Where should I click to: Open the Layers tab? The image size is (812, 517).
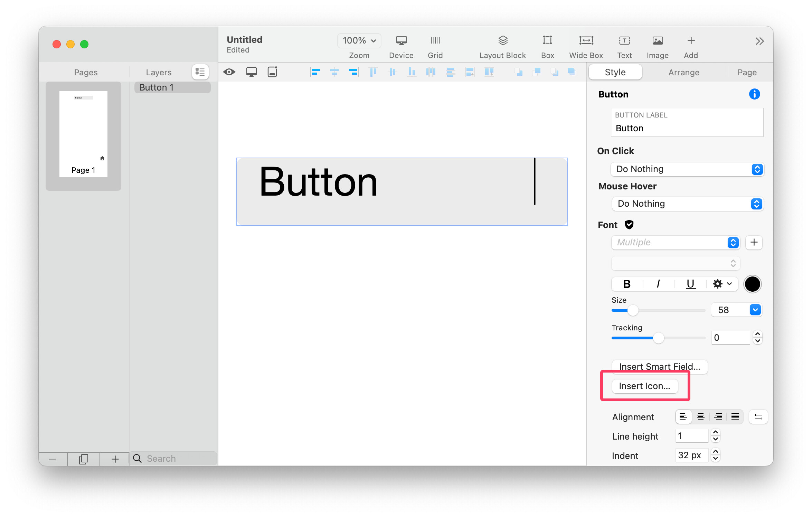[x=159, y=72]
